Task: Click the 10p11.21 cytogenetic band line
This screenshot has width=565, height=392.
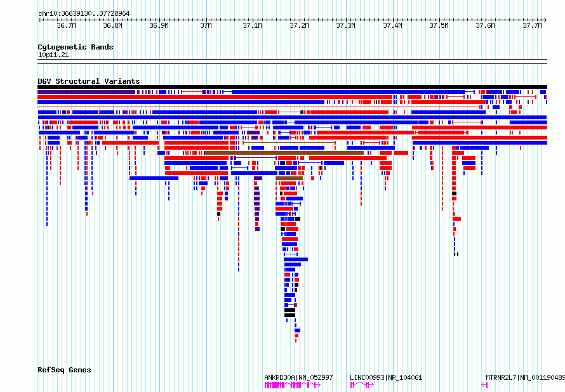Action: coord(292,62)
